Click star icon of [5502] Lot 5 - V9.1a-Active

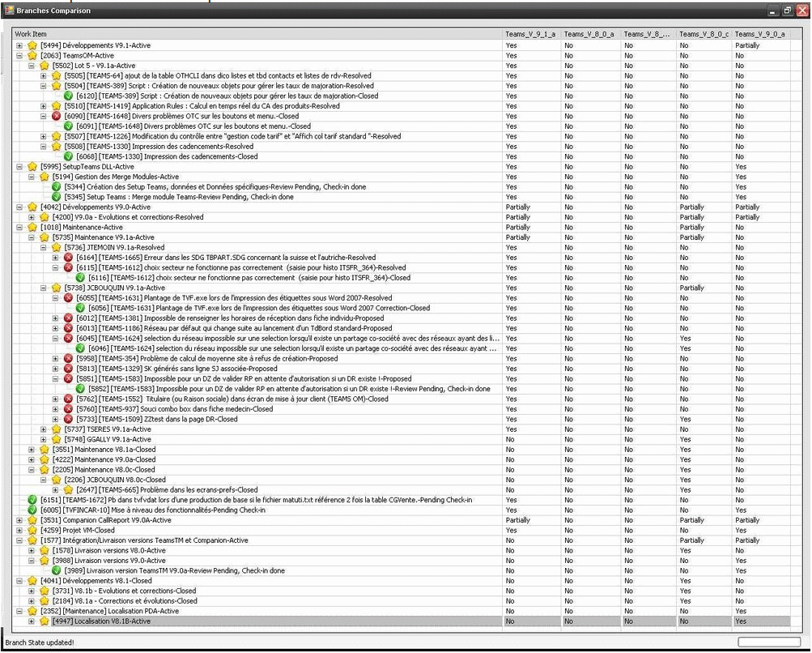(x=44, y=66)
